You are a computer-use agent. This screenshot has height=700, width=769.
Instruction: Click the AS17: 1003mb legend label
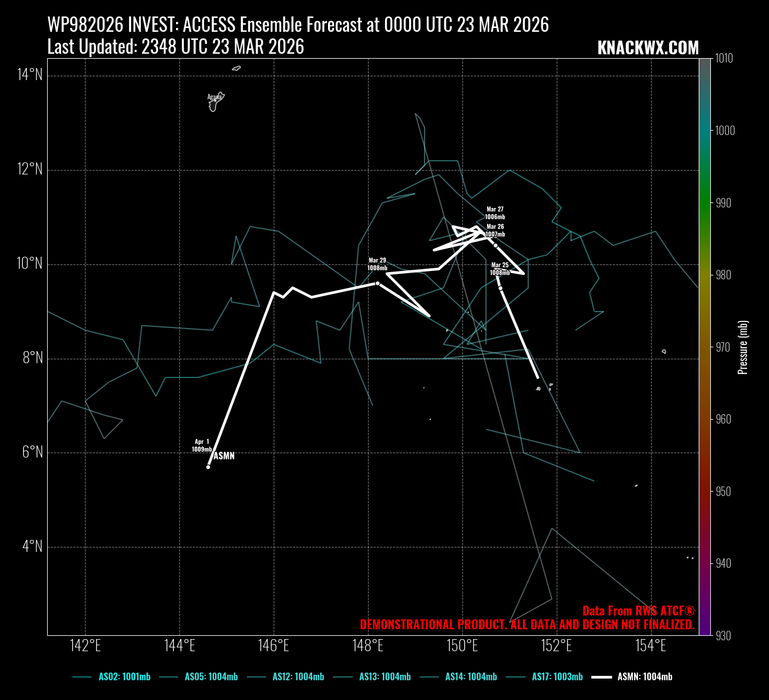557,677
